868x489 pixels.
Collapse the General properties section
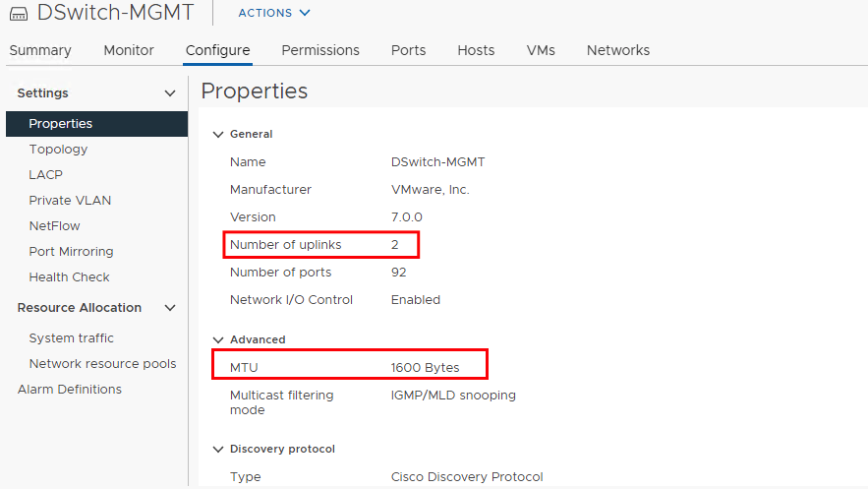click(x=217, y=134)
